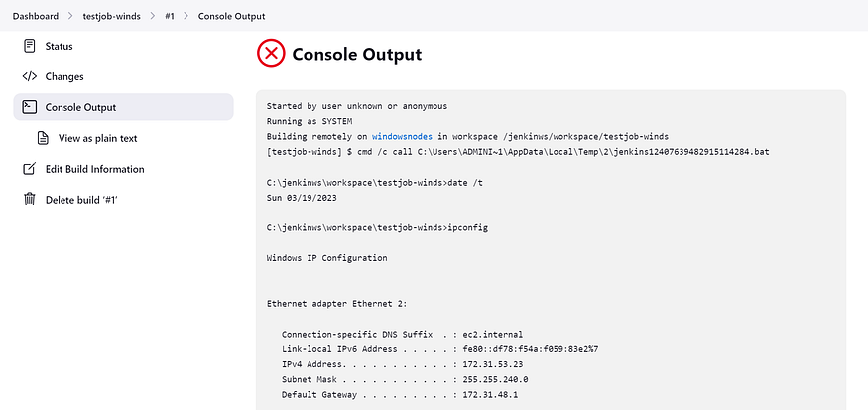Select Console Output in the breadcrumb

231,16
